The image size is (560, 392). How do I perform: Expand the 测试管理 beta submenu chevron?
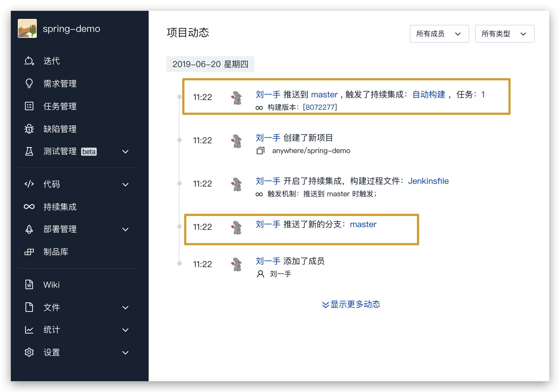pos(125,152)
